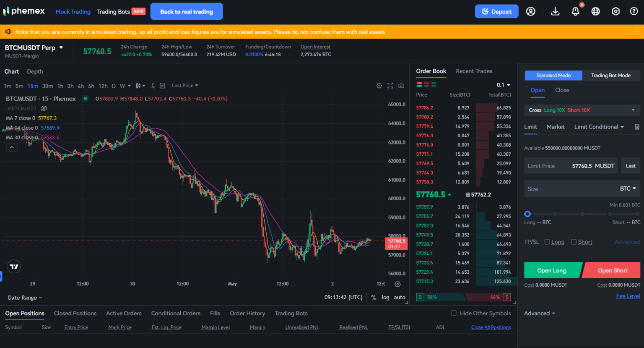This screenshot has width=644, height=348.
Task: Hide the .MBTCMUSDT series with eye toggle
Action: pyautogui.click(x=44, y=108)
